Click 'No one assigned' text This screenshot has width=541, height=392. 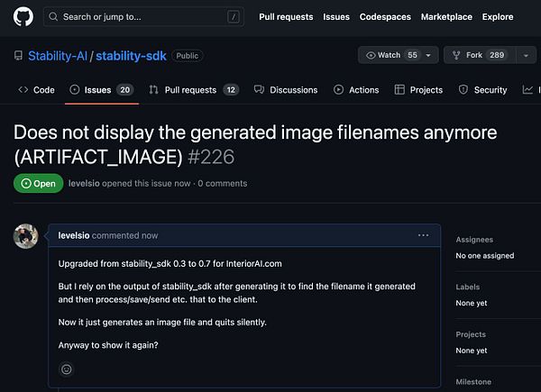(x=485, y=256)
